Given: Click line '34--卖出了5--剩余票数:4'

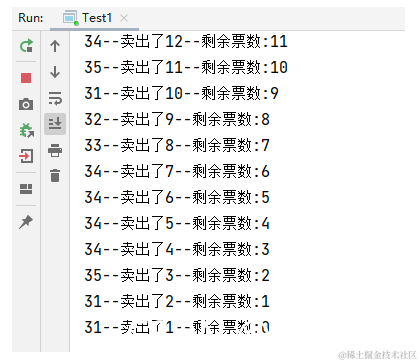Looking at the screenshot, I should point(177,223).
